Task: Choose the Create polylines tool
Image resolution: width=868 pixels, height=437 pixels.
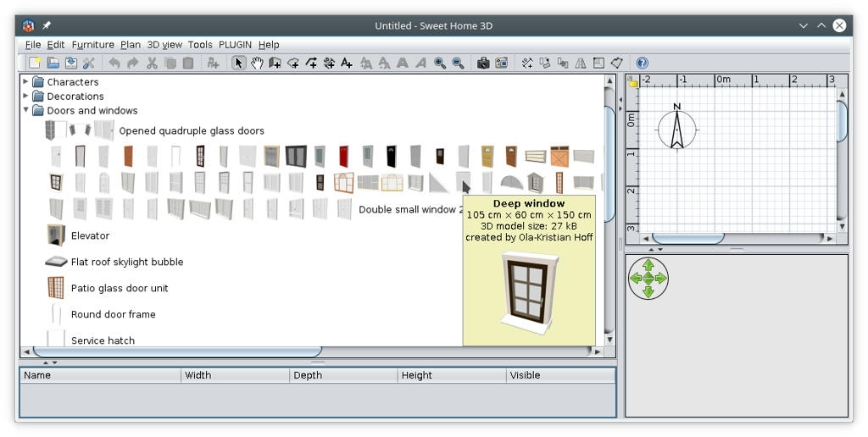Action: pyautogui.click(x=312, y=63)
